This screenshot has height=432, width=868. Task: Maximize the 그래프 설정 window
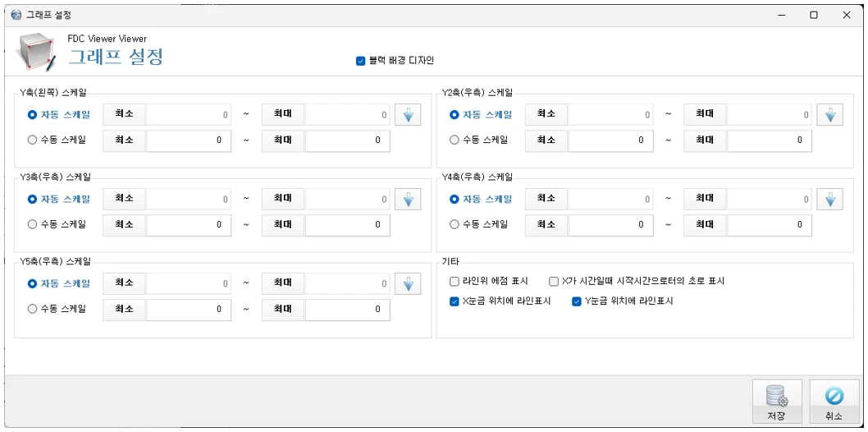coord(814,15)
